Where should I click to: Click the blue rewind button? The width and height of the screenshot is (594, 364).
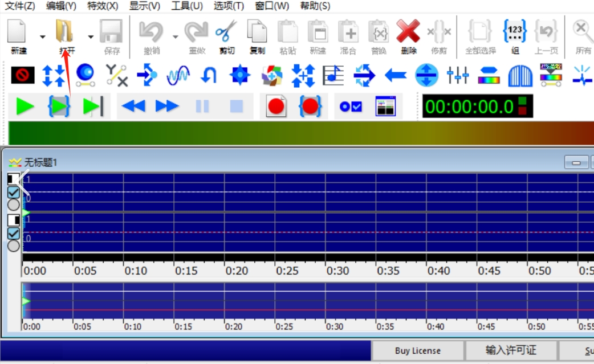click(133, 107)
